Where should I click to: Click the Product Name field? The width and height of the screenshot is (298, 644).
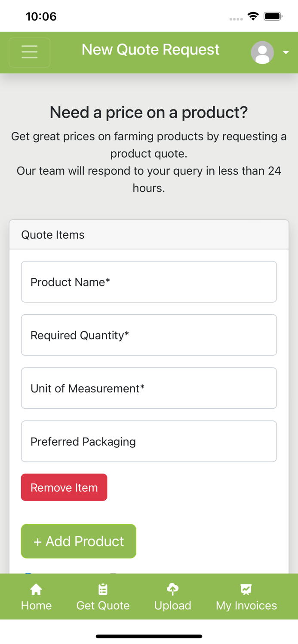click(149, 282)
